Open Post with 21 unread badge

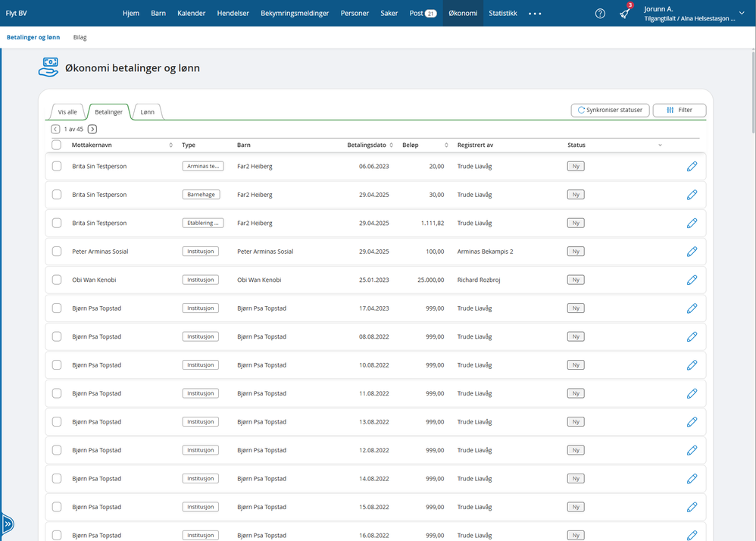point(423,14)
